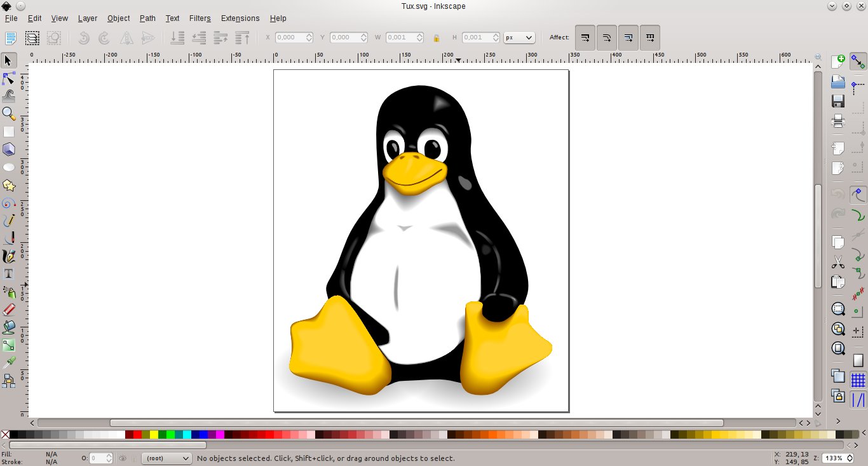The height and width of the screenshot is (466, 868).
Task: Select the Spiral tool
Action: pos(9,203)
